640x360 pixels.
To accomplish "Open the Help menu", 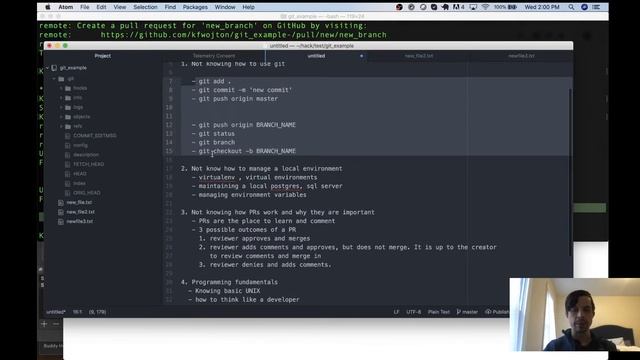I will click(x=248, y=7).
